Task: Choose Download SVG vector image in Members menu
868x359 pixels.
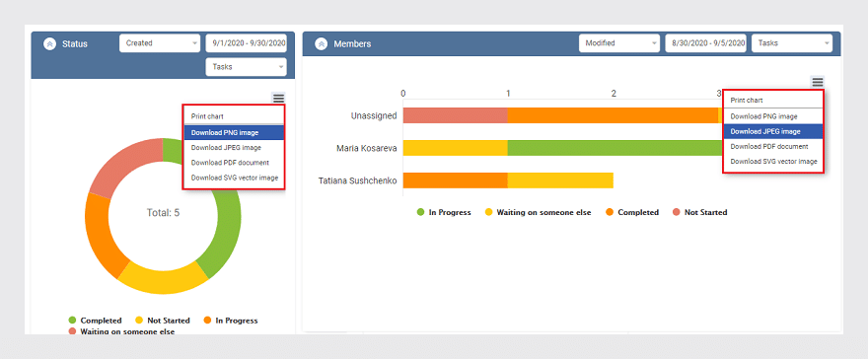Action: coord(772,162)
